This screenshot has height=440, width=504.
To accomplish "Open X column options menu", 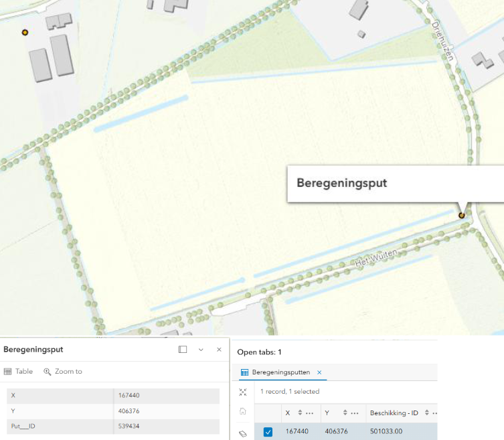I will click(x=310, y=413).
